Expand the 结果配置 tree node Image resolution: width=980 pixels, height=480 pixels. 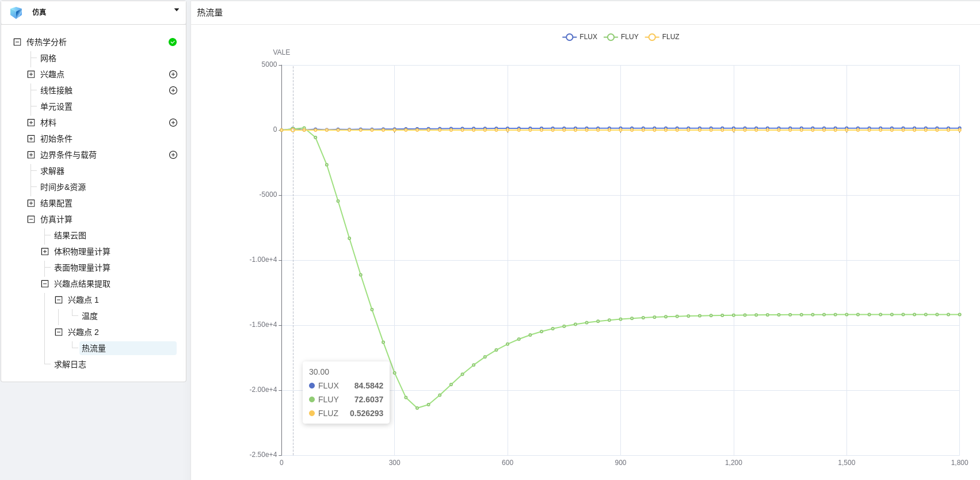coord(31,203)
